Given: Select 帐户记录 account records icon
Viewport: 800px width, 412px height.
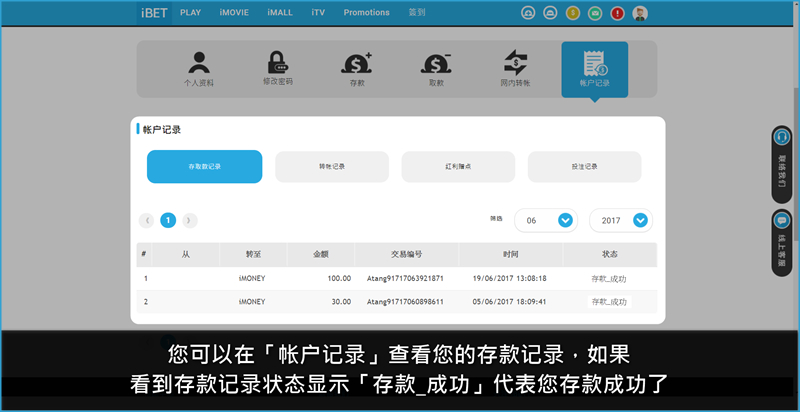Looking at the screenshot, I should [x=594, y=69].
